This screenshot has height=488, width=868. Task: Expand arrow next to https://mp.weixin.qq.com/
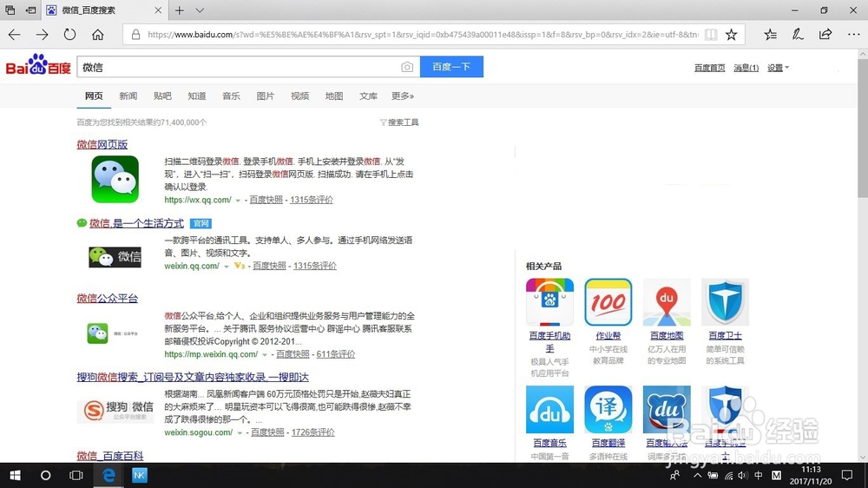click(265, 354)
